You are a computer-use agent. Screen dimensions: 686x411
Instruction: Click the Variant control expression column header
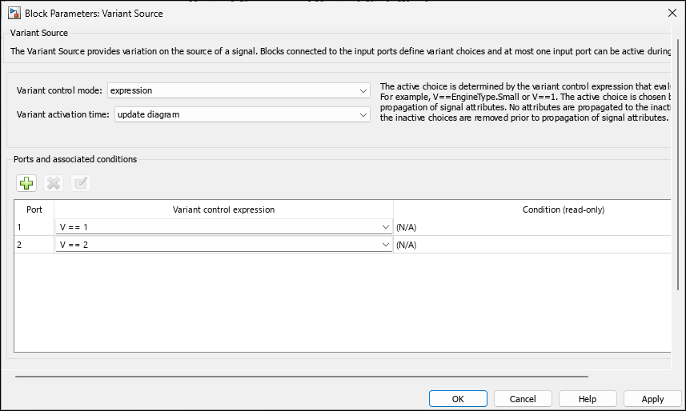tap(224, 209)
